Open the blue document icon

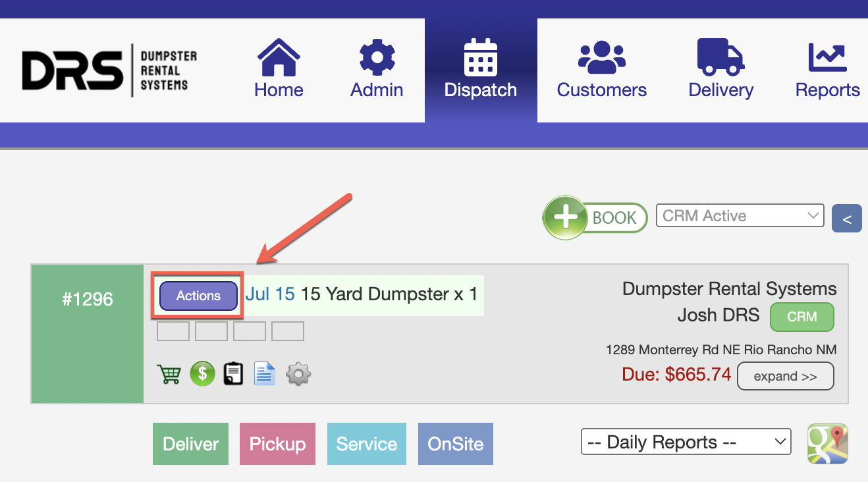click(264, 374)
